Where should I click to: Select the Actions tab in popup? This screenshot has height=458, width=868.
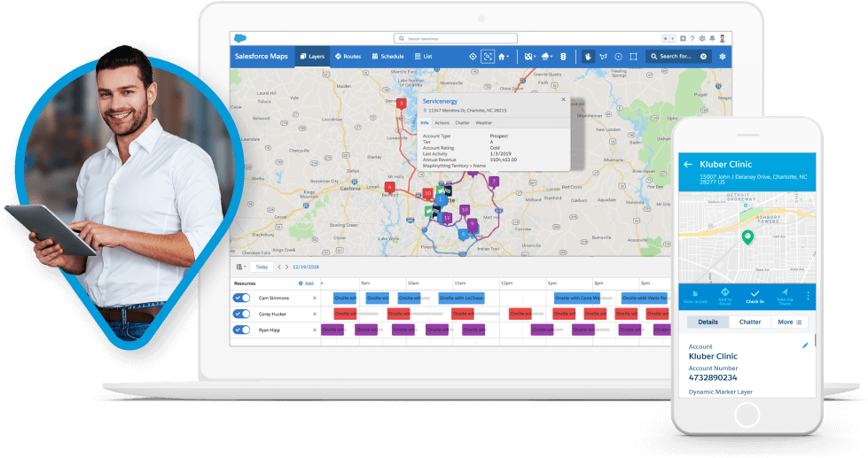442,123
